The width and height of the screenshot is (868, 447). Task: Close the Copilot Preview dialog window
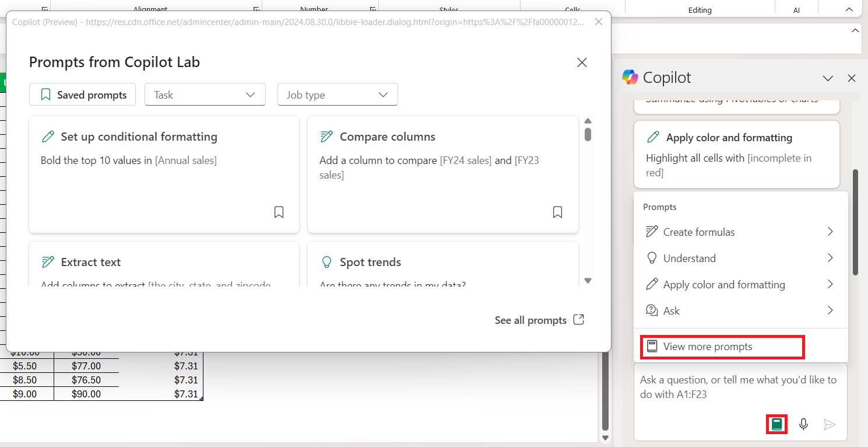(599, 22)
